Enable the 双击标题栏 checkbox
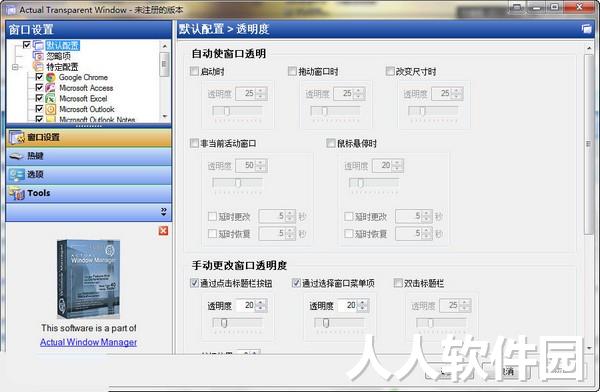600x392 pixels. [398, 283]
